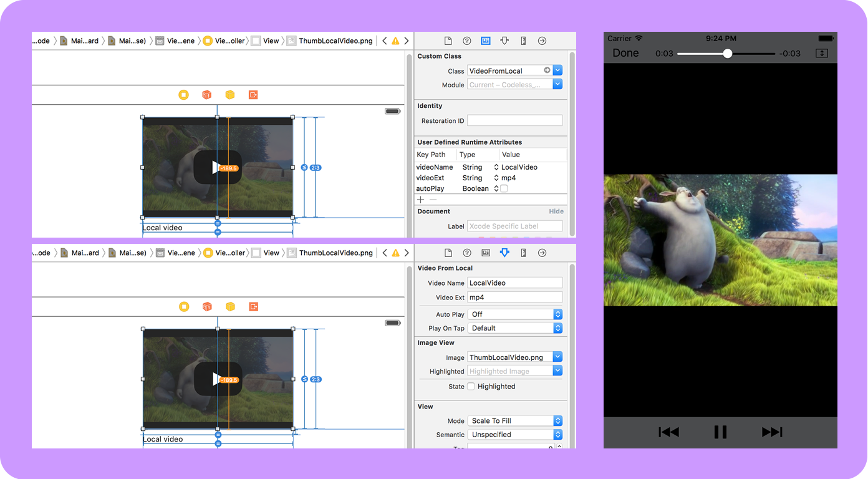Image resolution: width=868 pixels, height=479 pixels.
Task: Click Hide link in Document section
Action: pyautogui.click(x=556, y=211)
